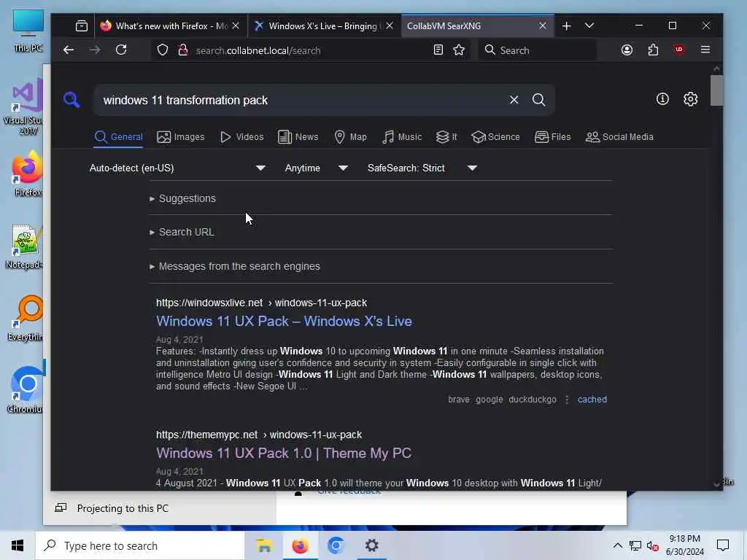Screen dimensions: 747x560
Task: Click the Windows taskbar search box
Action: click(x=140, y=545)
